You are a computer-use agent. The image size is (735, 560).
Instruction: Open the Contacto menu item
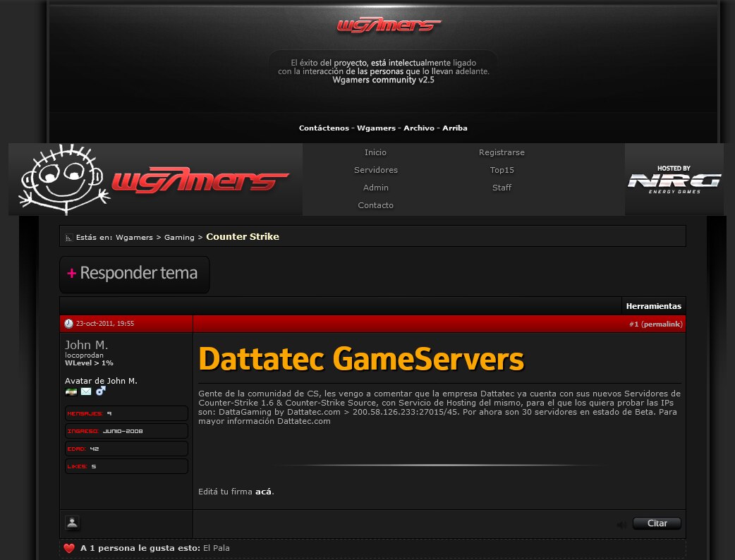(x=376, y=205)
